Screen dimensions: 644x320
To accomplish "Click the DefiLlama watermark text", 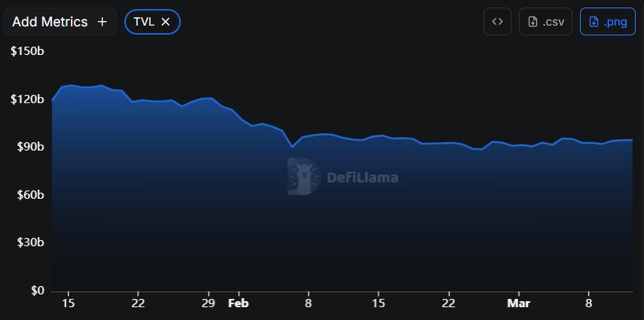I will click(x=362, y=178).
